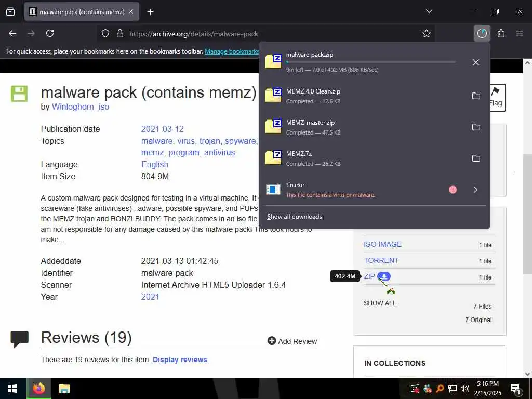Click Add Review plus button
This screenshot has height=399, width=532.
pos(292,341)
